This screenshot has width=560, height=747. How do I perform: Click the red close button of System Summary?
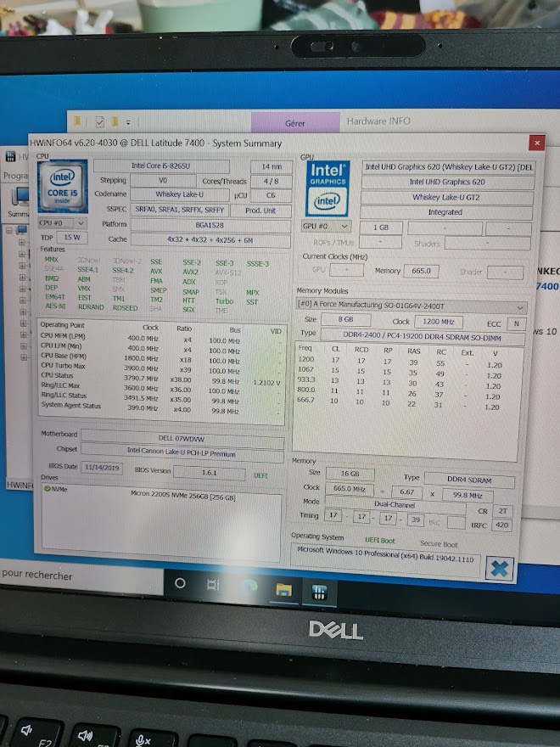pyautogui.click(x=536, y=143)
